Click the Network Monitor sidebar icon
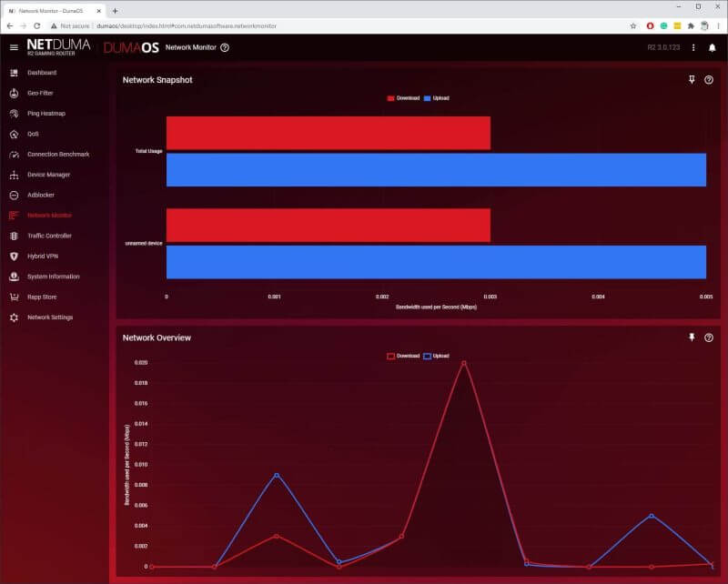Screen dimensions: 728x584 (x=14, y=216)
